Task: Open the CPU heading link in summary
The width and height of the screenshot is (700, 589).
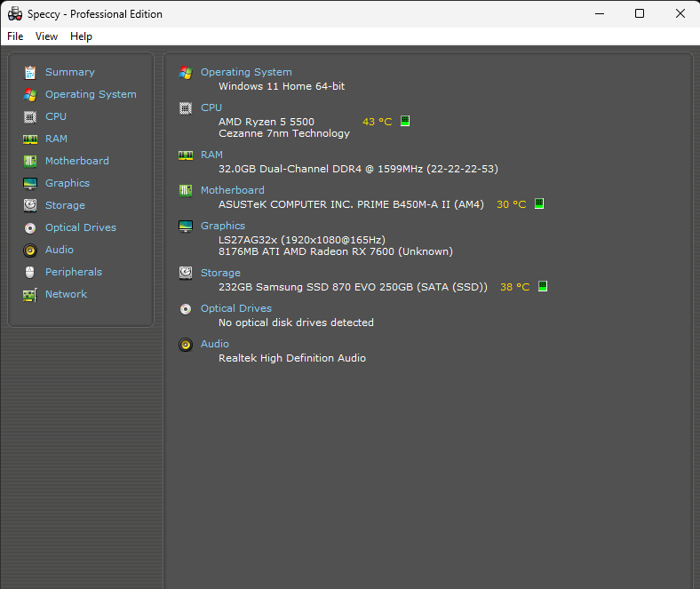Action: (211, 107)
